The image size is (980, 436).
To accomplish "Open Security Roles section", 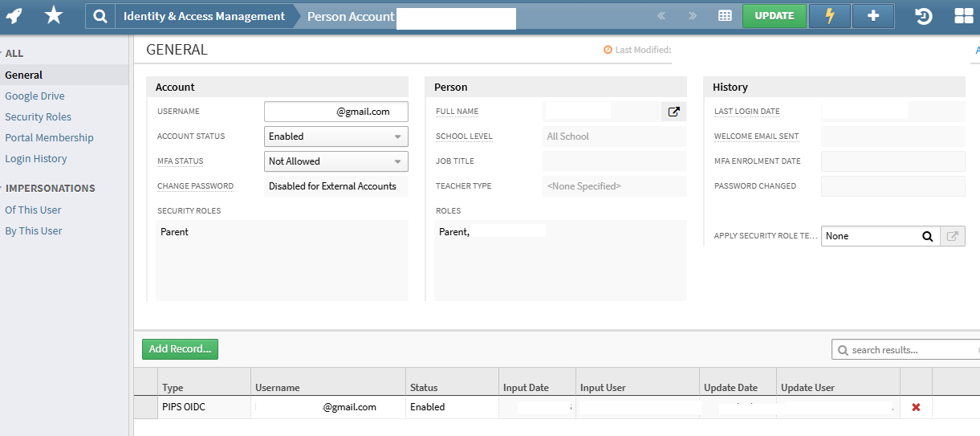I will 38,116.
